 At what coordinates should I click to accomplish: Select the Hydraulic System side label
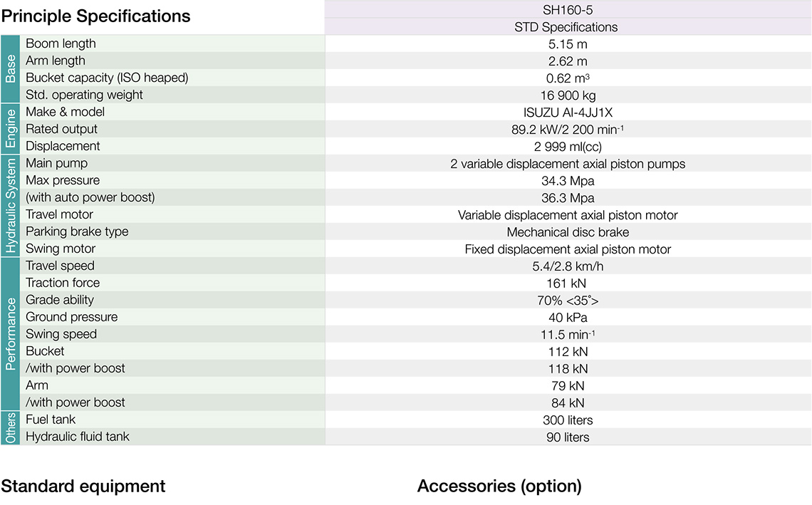(x=10, y=206)
